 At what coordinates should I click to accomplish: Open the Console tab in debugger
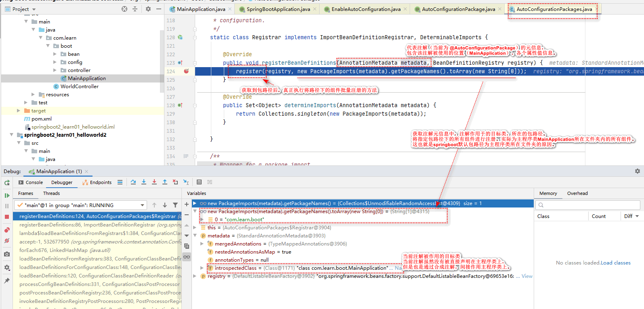point(31,182)
